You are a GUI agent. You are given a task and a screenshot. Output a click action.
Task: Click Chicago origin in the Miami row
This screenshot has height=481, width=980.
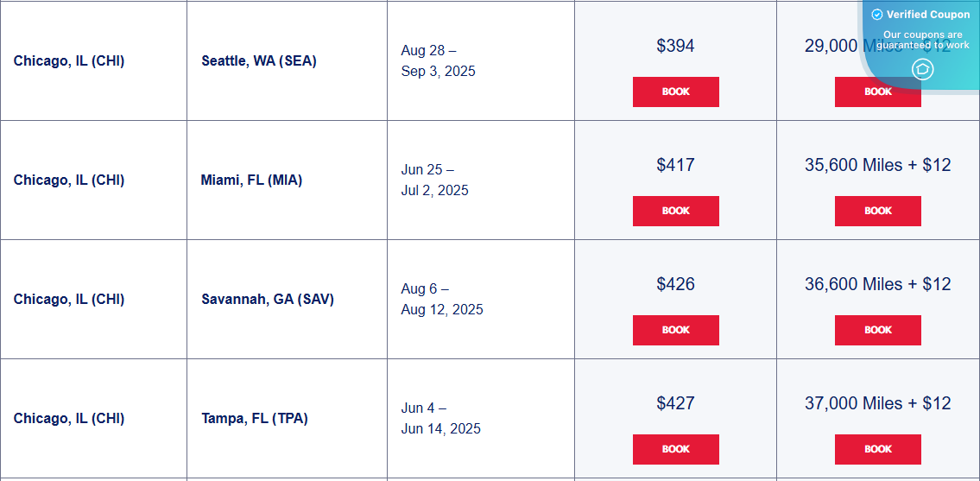coord(69,180)
